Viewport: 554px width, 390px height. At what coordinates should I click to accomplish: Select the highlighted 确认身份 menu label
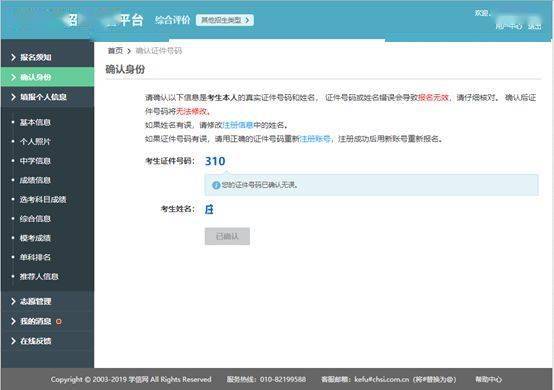click(36, 77)
